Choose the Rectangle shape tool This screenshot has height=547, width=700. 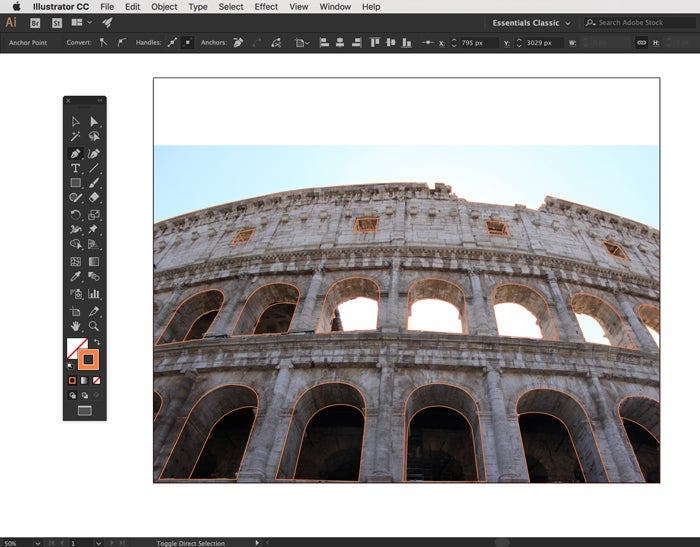point(75,183)
